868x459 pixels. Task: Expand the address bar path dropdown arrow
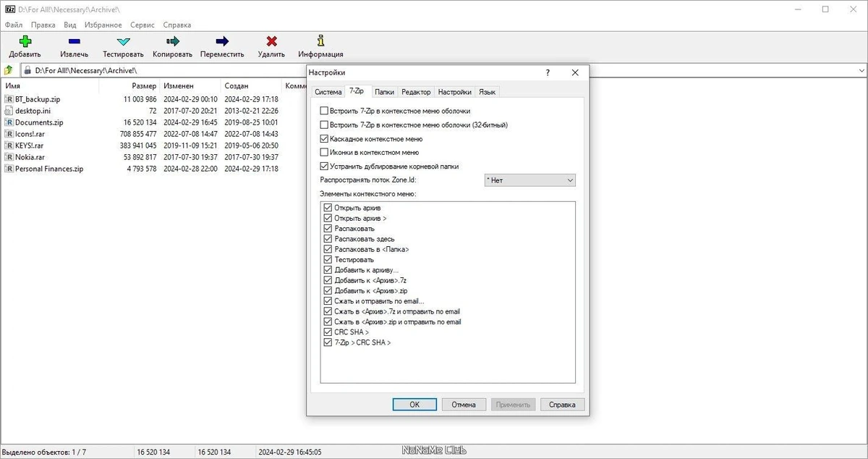coord(861,70)
